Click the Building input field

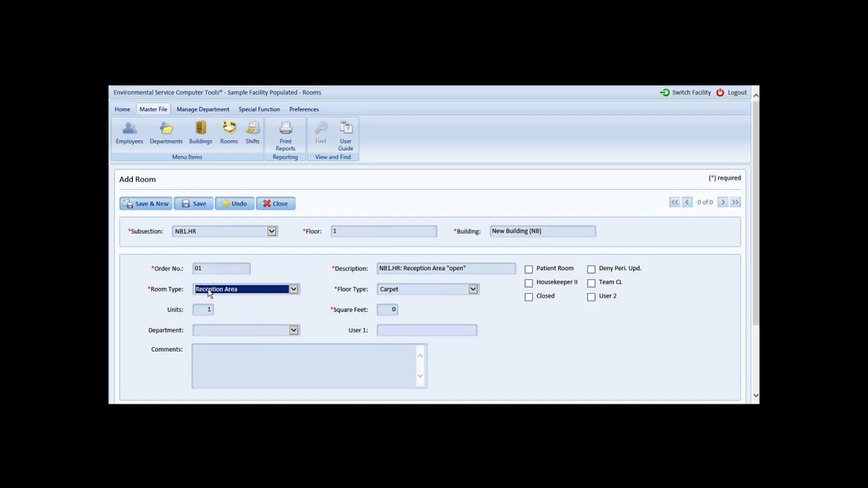pyautogui.click(x=542, y=231)
